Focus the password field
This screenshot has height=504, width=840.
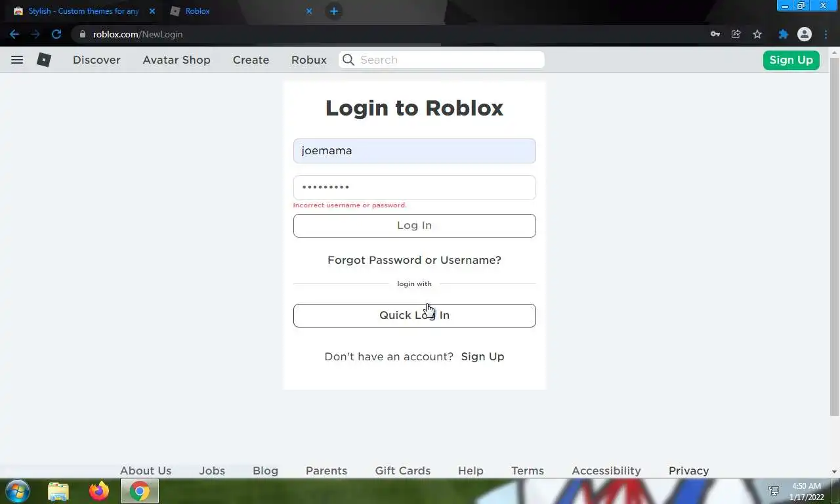pyautogui.click(x=414, y=188)
